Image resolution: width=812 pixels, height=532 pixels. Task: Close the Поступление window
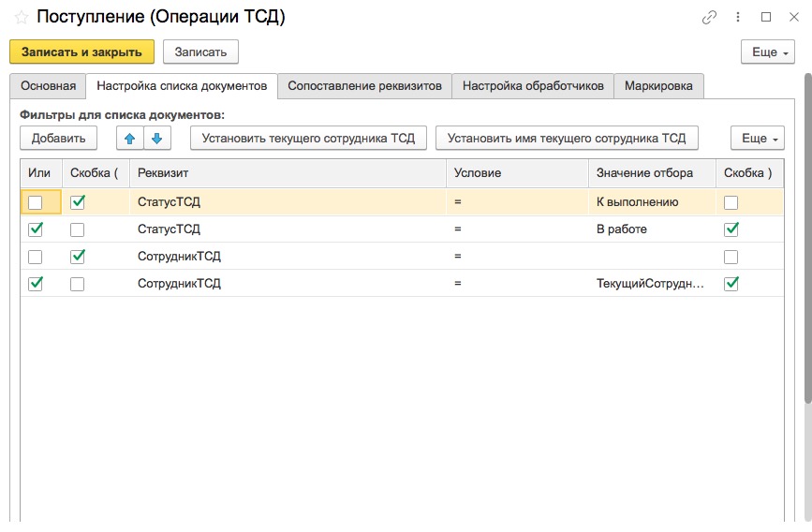pyautogui.click(x=794, y=17)
